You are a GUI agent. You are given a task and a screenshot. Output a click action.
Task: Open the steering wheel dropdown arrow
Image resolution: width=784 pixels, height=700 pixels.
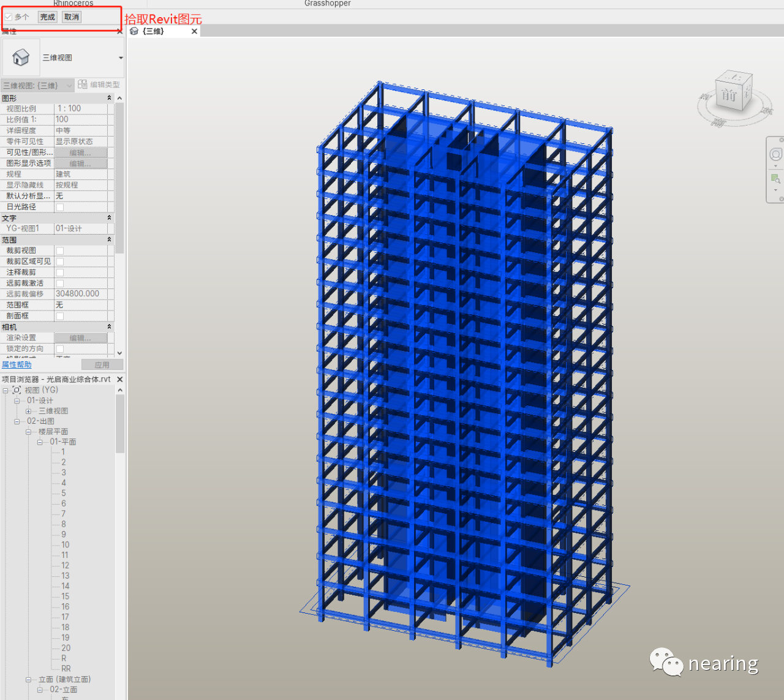(775, 166)
